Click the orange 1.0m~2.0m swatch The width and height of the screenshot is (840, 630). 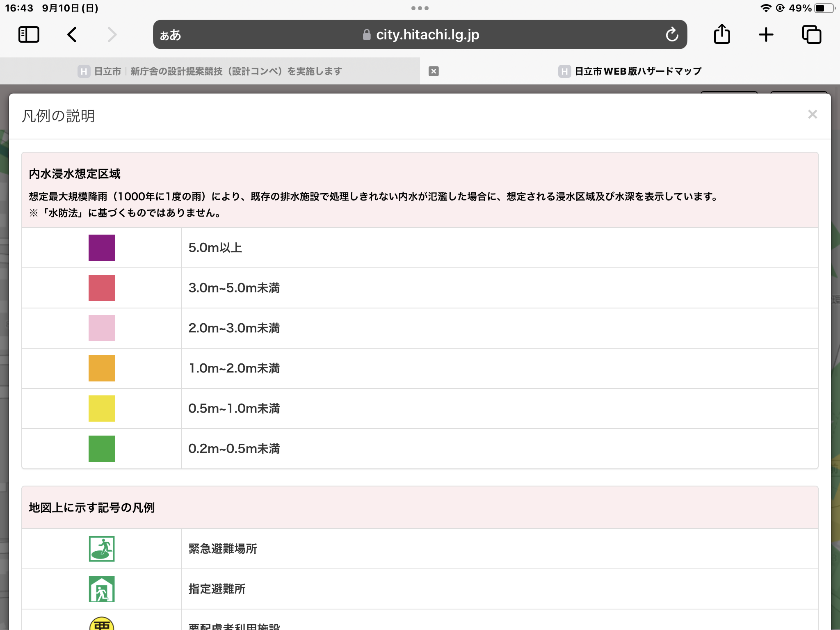102,368
